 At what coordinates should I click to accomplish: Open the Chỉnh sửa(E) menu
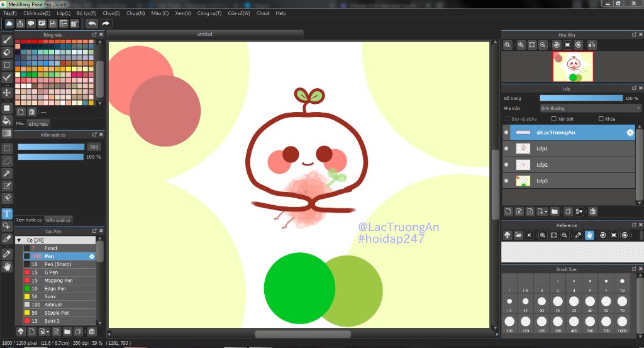tap(36, 13)
